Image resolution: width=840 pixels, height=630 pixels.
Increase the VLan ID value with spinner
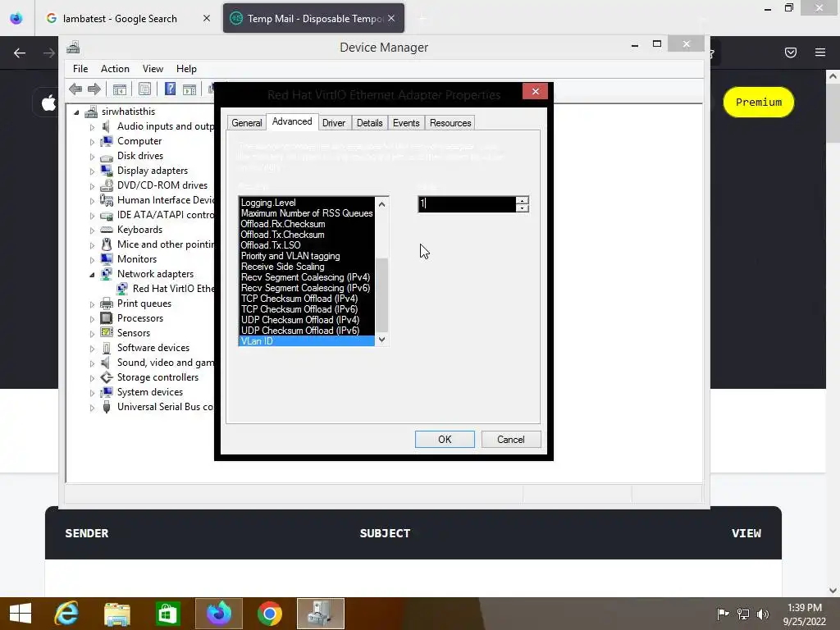[523, 200]
